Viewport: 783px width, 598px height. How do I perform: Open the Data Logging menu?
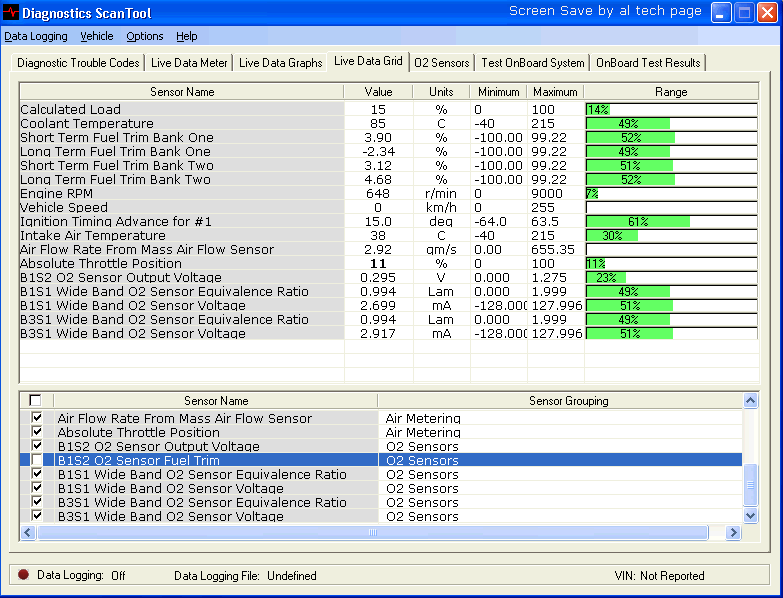36,36
